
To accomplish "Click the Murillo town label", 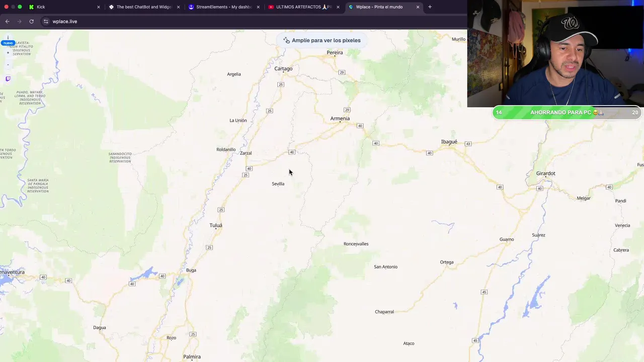I will (458, 39).
